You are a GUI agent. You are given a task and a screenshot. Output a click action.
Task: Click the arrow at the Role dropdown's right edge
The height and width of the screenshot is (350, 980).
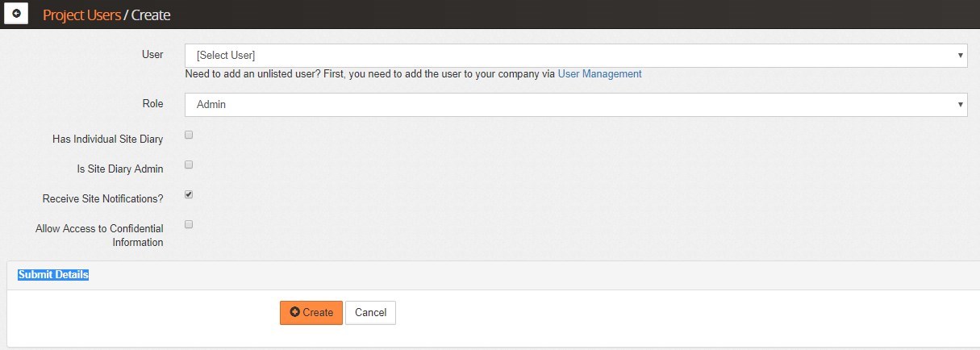[960, 105]
